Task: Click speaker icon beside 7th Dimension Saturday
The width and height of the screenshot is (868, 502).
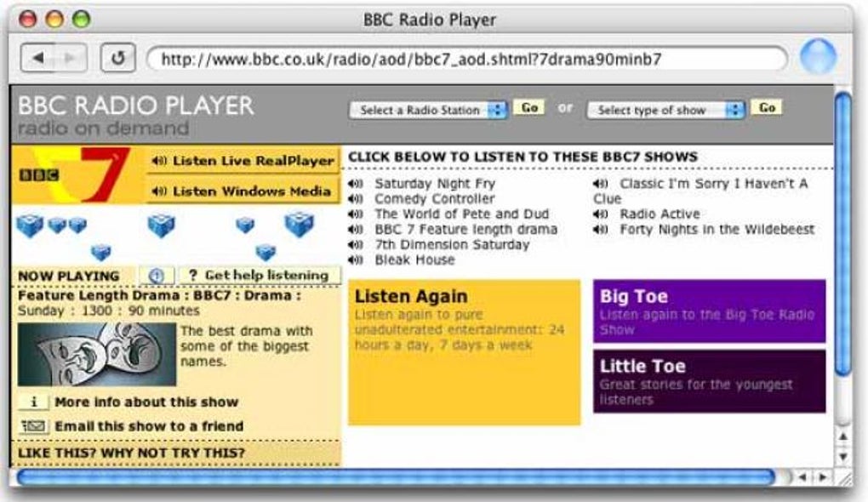Action: (x=356, y=245)
